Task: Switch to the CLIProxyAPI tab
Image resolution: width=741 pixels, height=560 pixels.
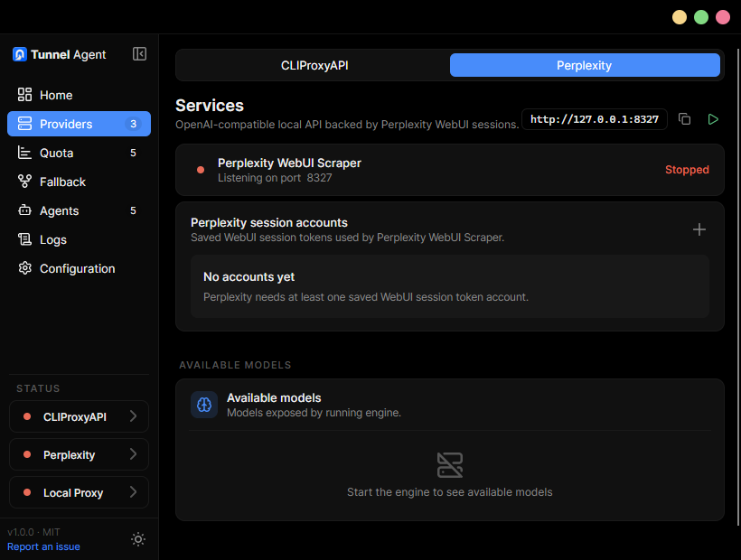Action: (x=314, y=65)
